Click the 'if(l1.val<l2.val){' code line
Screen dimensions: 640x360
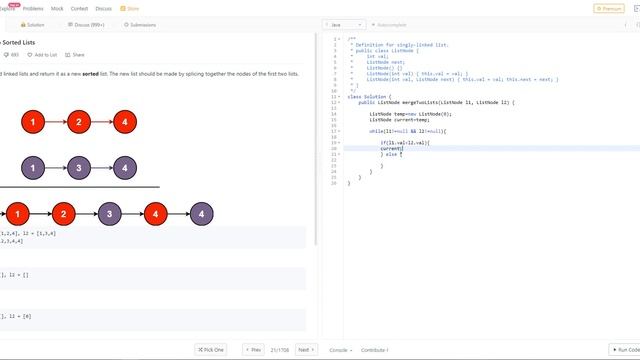[405, 143]
